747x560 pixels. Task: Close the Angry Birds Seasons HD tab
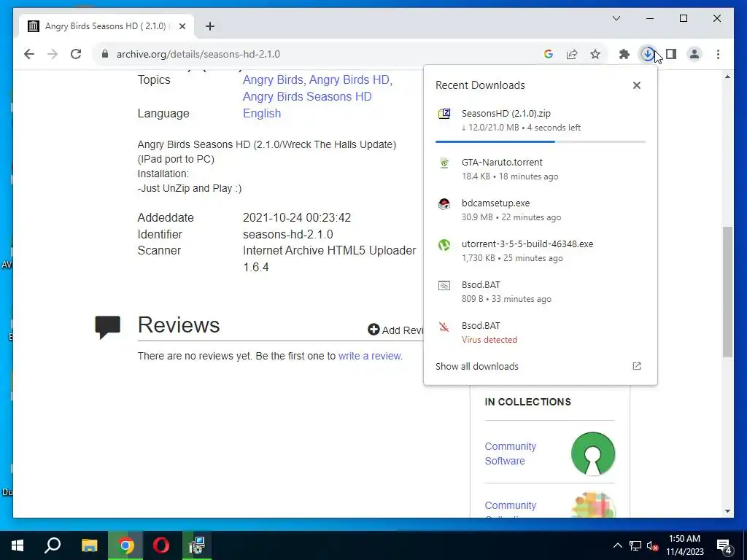[x=182, y=26]
